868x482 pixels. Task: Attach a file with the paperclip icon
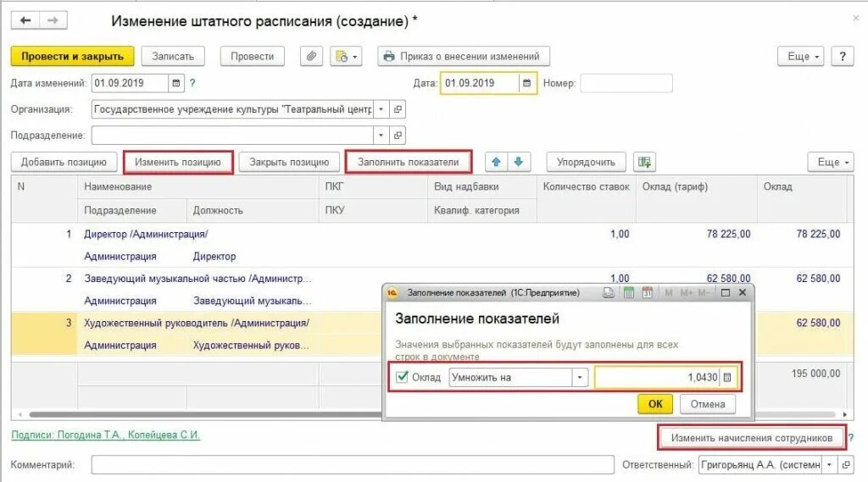coord(312,57)
